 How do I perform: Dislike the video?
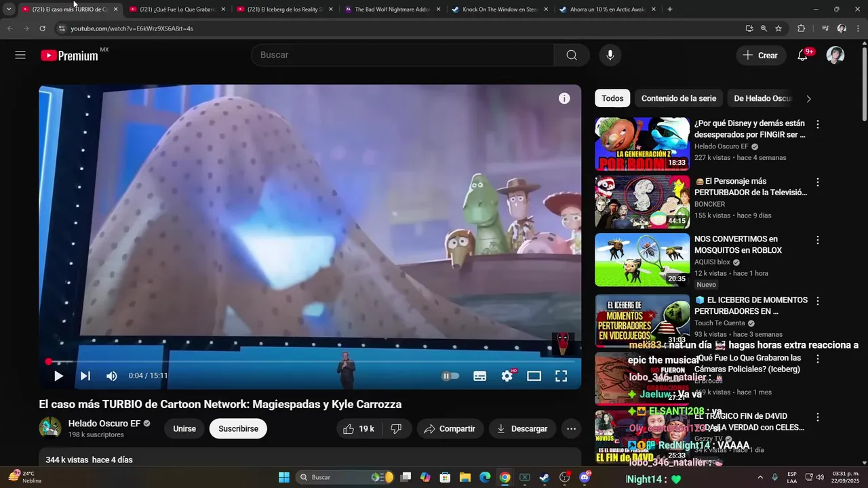coord(397,428)
